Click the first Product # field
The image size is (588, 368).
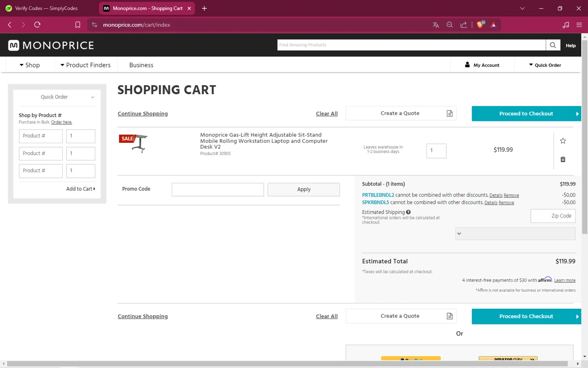[41, 136]
